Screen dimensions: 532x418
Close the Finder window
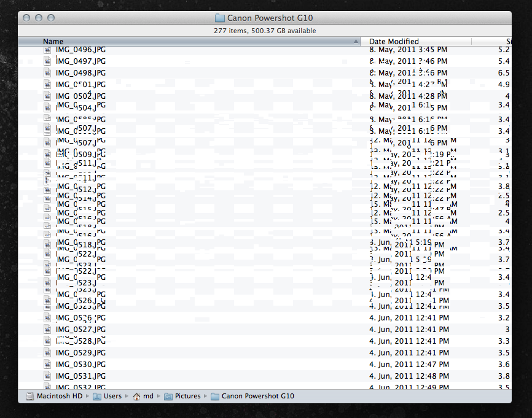(26, 18)
